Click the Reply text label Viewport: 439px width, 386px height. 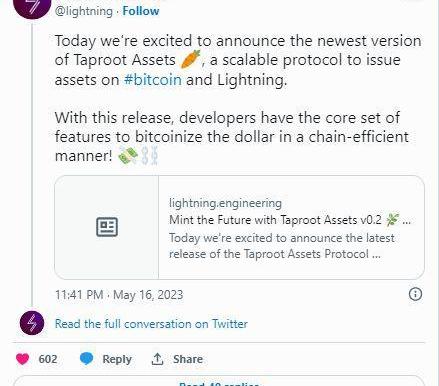(x=117, y=359)
